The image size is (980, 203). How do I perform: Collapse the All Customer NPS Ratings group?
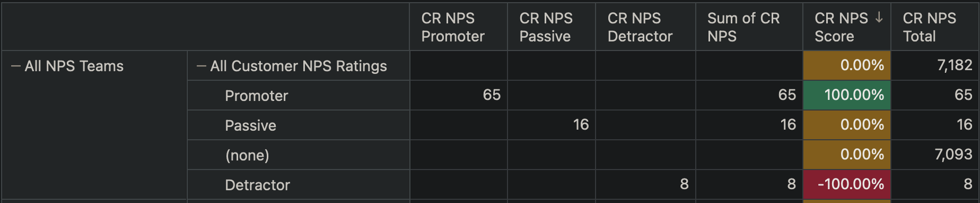[x=202, y=66]
